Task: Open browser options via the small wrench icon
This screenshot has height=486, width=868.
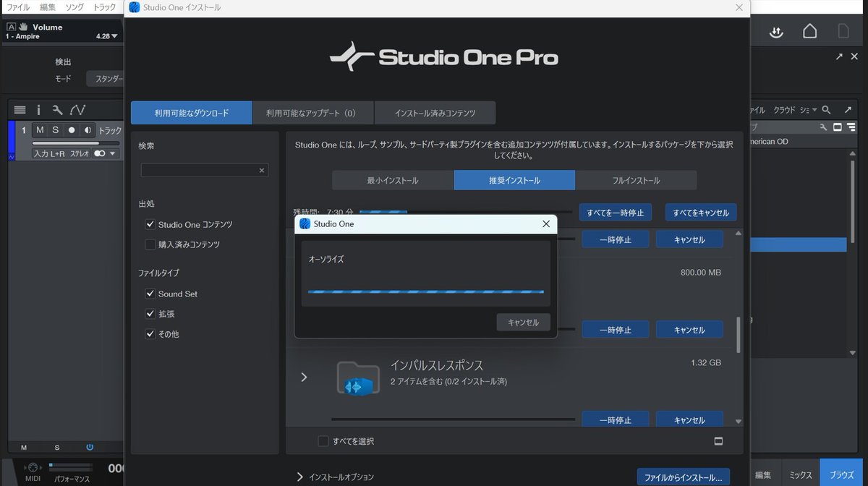Action: tap(823, 127)
